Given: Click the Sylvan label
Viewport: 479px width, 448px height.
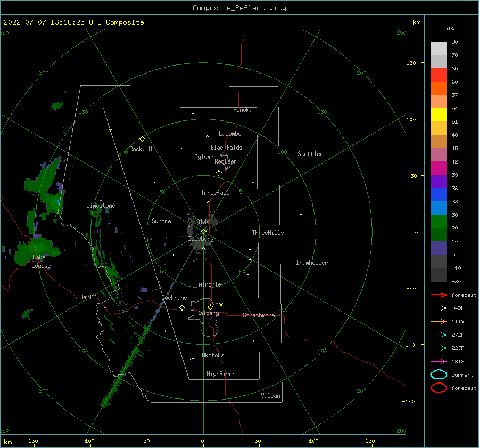Looking at the screenshot, I should point(204,157).
